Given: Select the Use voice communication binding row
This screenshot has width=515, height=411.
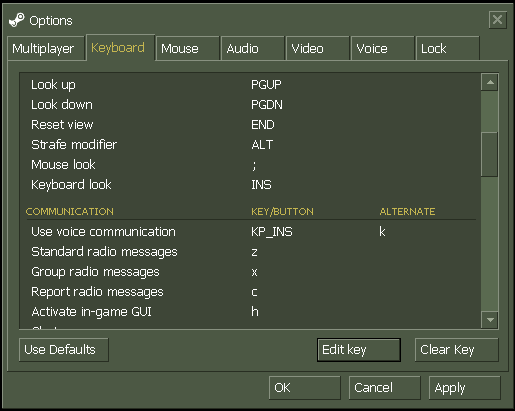Looking at the screenshot, I should [251, 232].
